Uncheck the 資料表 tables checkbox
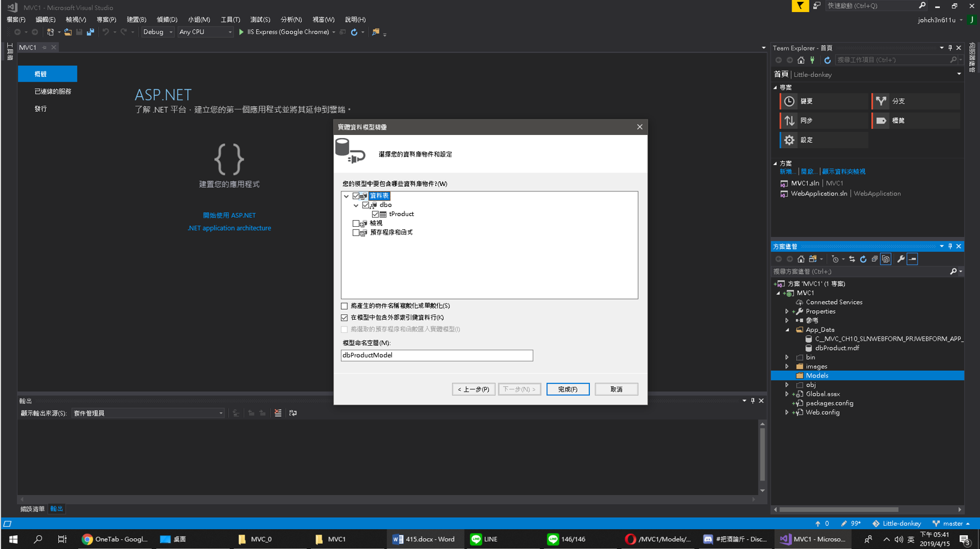This screenshot has height=549, width=980. [356, 196]
